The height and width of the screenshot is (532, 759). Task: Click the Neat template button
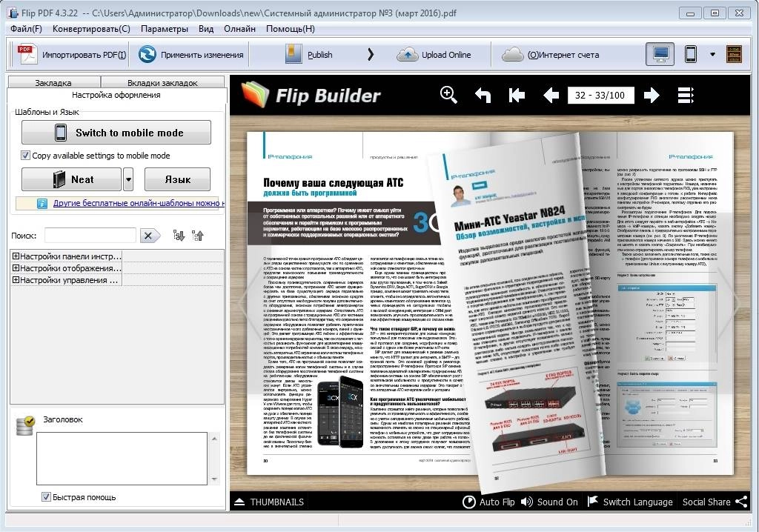tap(72, 179)
